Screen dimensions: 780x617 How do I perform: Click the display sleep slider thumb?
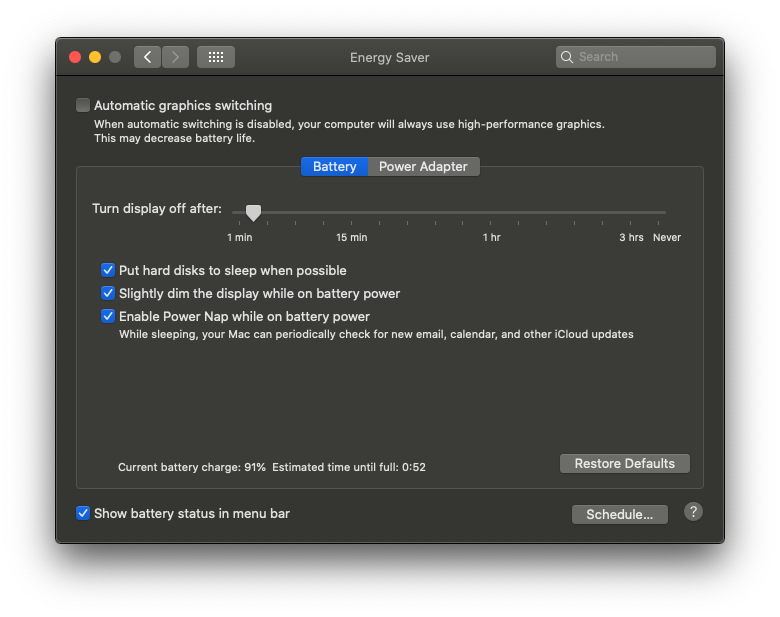point(253,212)
